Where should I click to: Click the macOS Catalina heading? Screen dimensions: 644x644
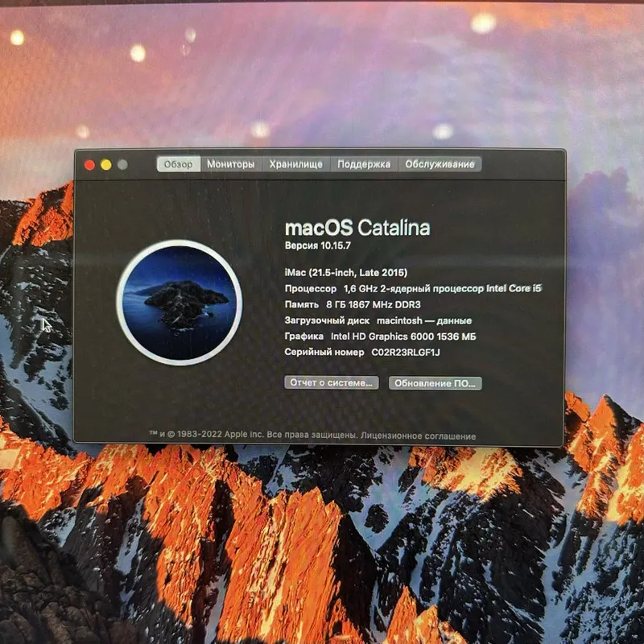pyautogui.click(x=357, y=228)
